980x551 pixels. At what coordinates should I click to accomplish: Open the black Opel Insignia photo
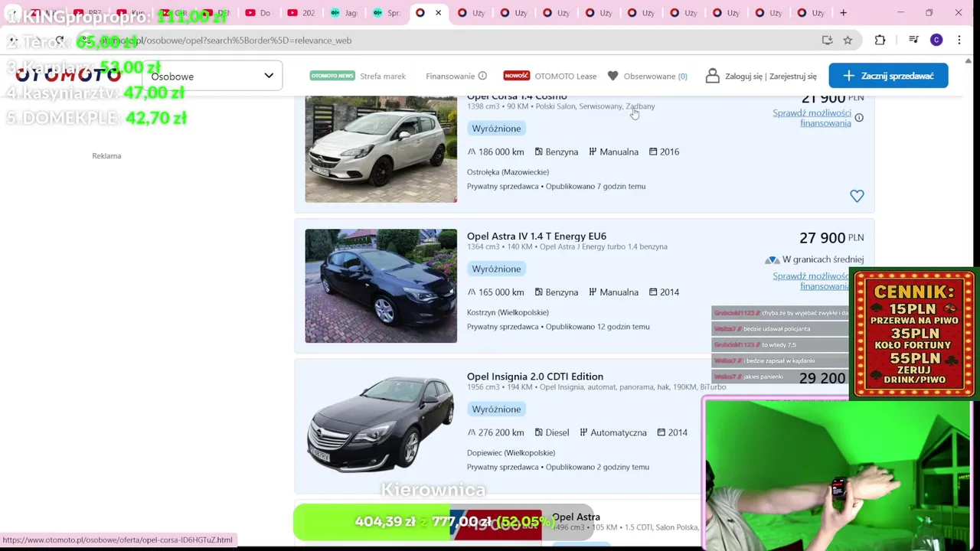(381, 424)
